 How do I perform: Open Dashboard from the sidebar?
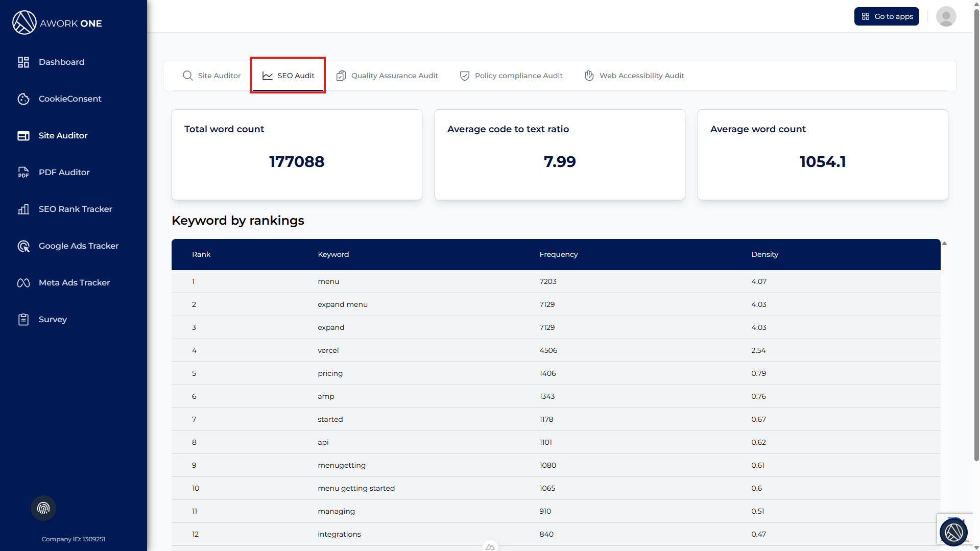[x=61, y=62]
